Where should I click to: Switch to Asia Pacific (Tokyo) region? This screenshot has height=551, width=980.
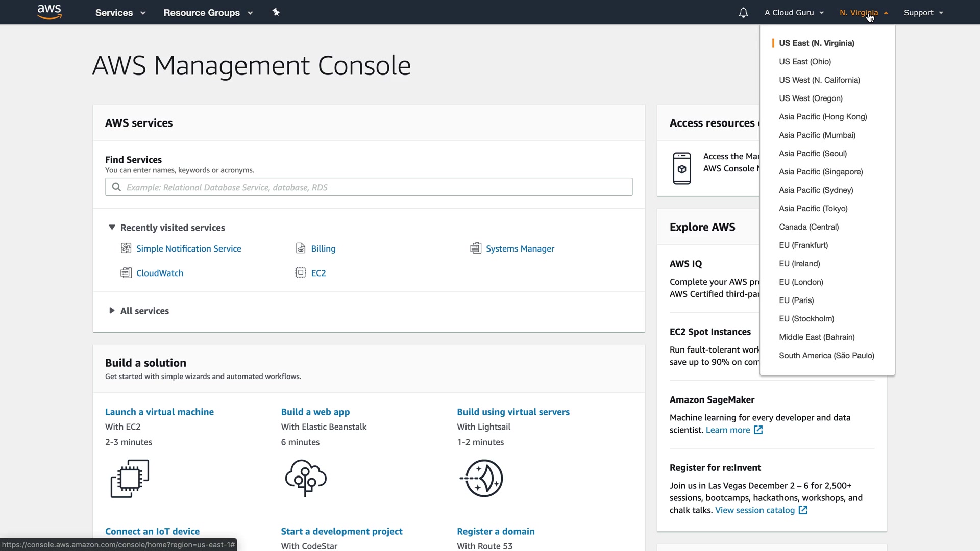[813, 209]
